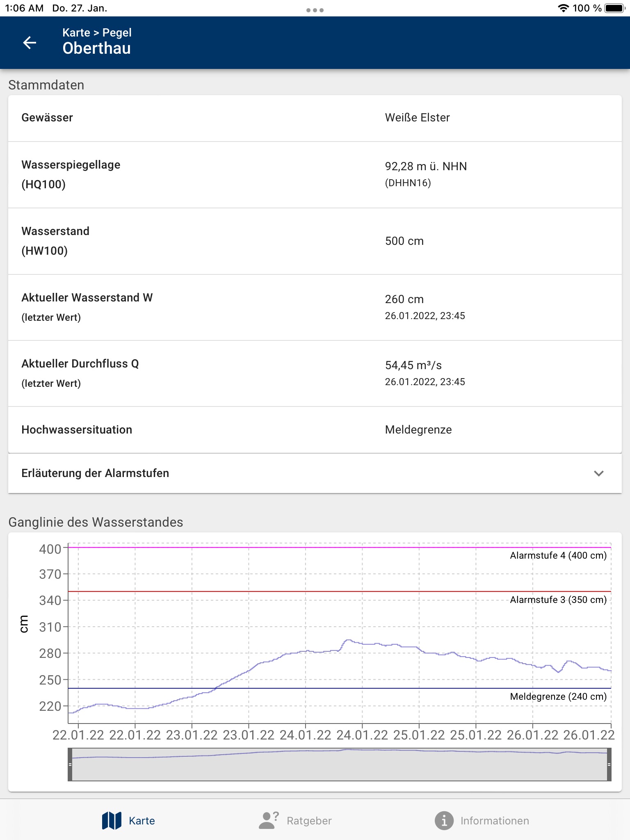Select the 92,28 m ü. NHN value
This screenshot has height=840, width=630.
pos(426,166)
